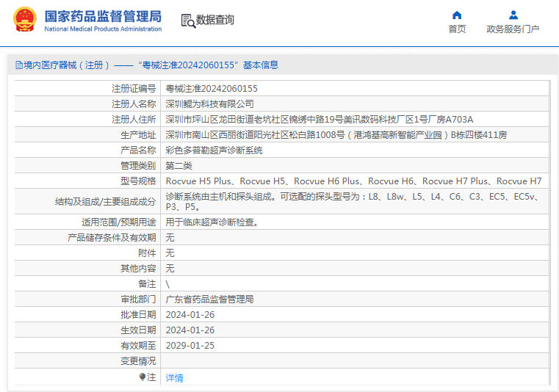Click the document icon before 境内医疗器械
The height and width of the screenshot is (392, 559).
tap(19, 65)
